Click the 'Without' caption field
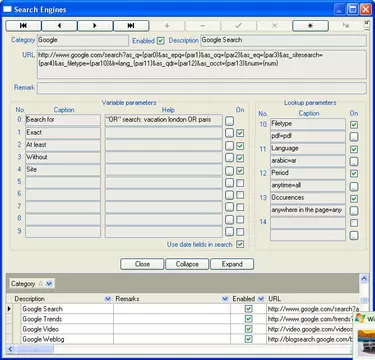This screenshot has height=360, width=375. [x=63, y=157]
